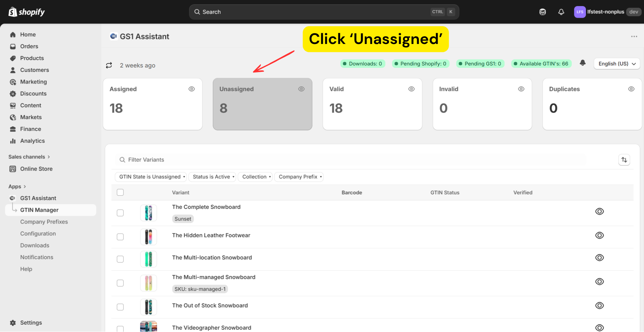Toggle the eye icon on Unassigned card
Screen dimensions: 644x332
[301, 89]
